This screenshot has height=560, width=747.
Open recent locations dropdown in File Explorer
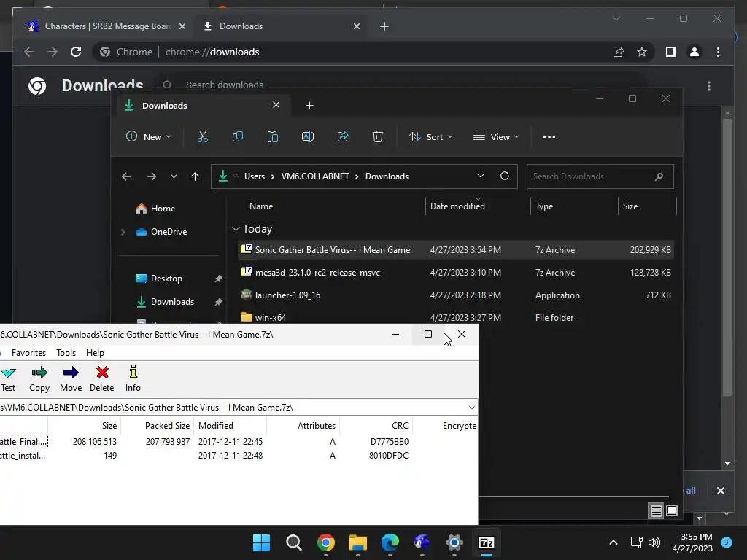[174, 176]
